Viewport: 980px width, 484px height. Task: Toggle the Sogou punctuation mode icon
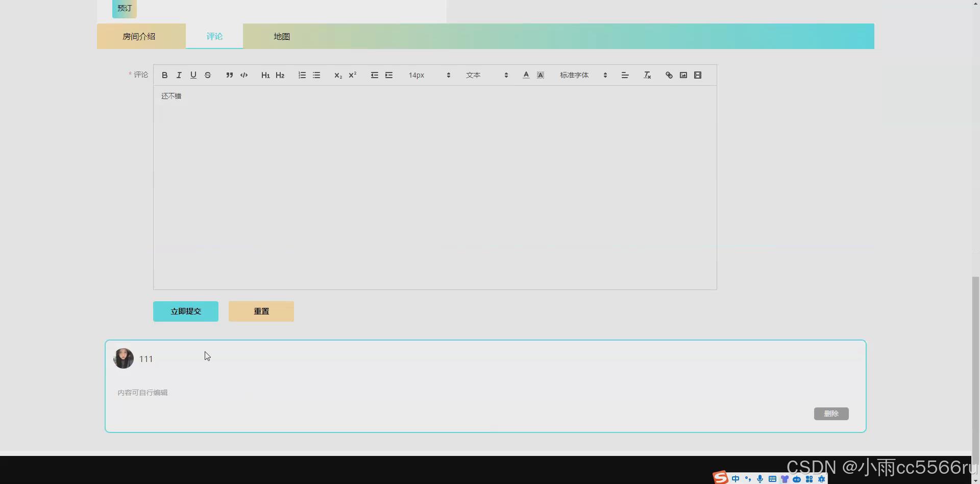[x=748, y=479]
